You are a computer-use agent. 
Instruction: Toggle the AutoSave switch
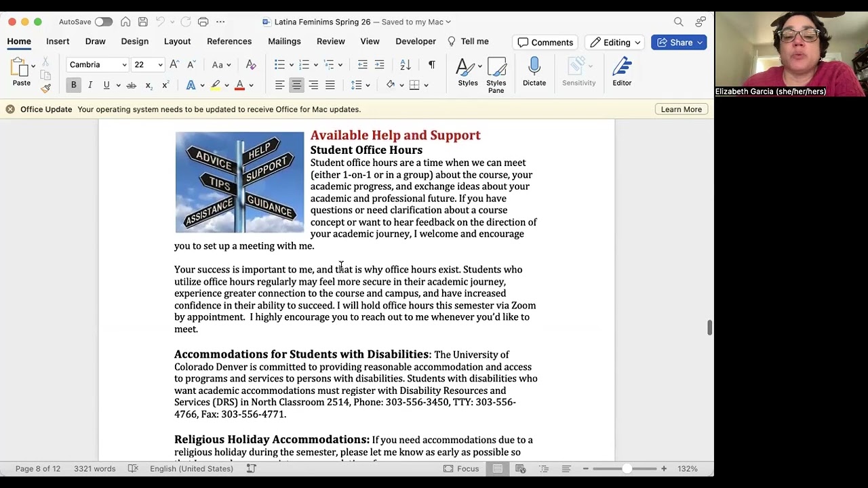coord(103,22)
